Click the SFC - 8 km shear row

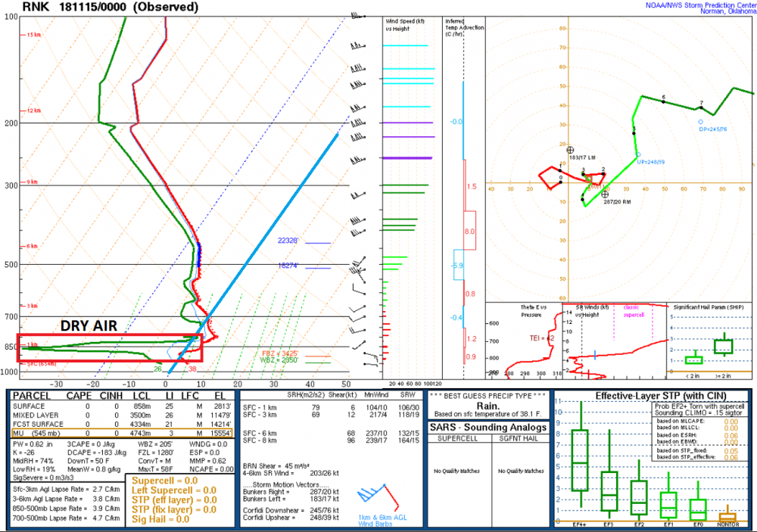click(332, 440)
